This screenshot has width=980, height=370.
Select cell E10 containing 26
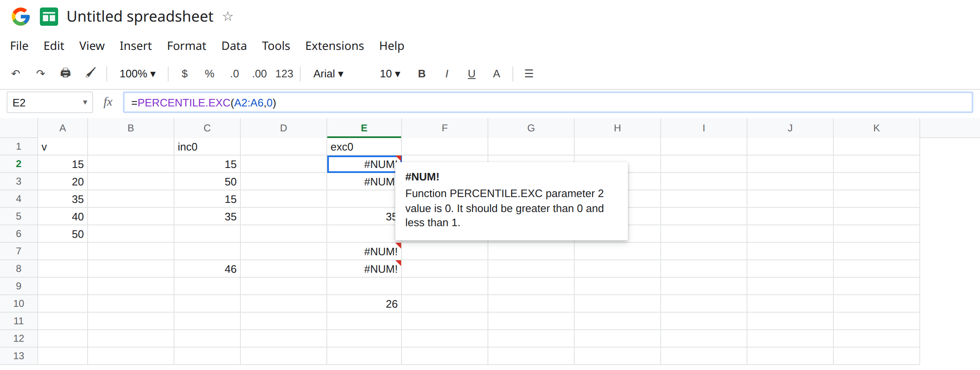coord(364,303)
